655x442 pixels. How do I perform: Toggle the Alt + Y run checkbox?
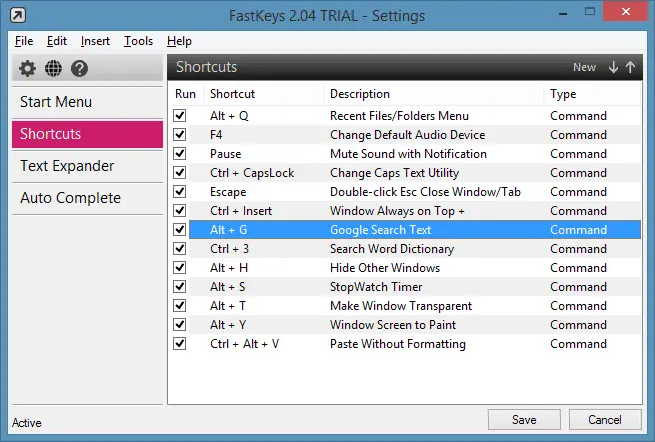point(180,325)
